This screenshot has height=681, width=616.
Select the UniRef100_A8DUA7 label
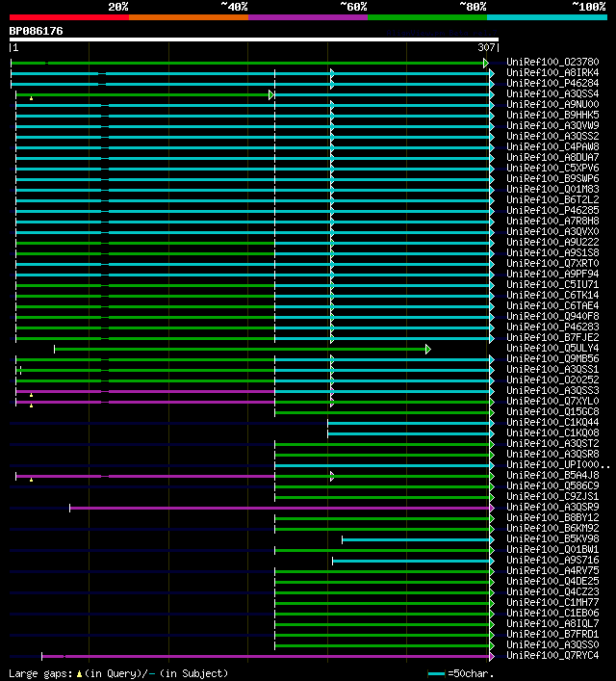click(x=552, y=157)
